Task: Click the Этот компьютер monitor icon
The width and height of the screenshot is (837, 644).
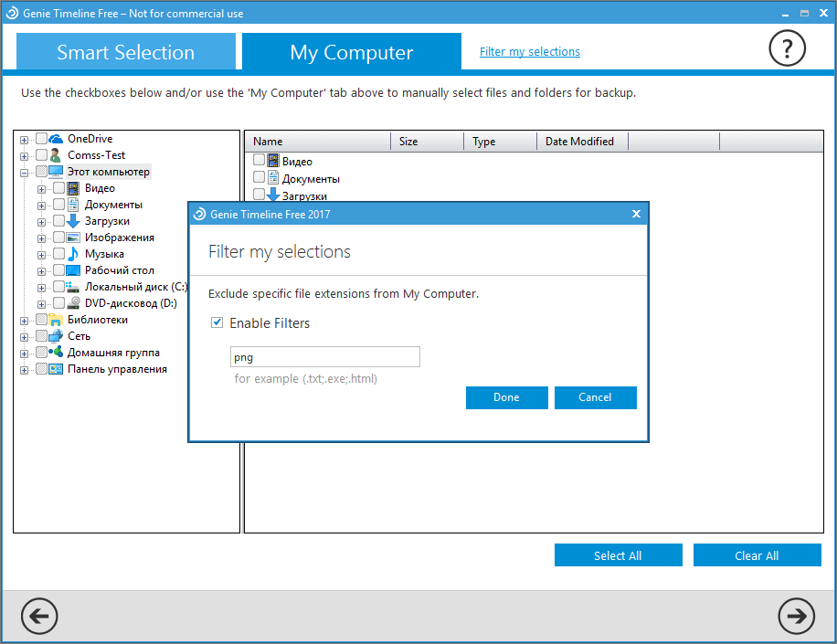Action: coord(56,172)
